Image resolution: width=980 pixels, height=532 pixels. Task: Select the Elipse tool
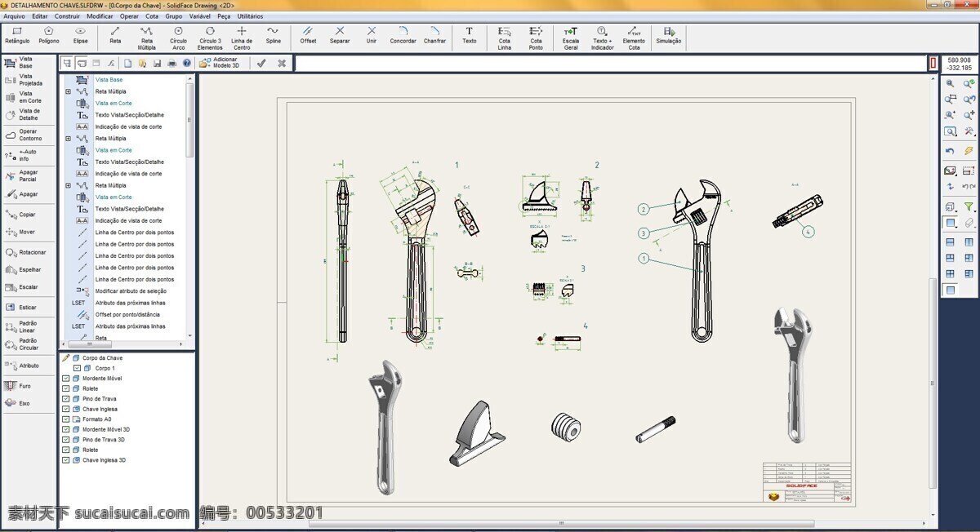[80, 36]
